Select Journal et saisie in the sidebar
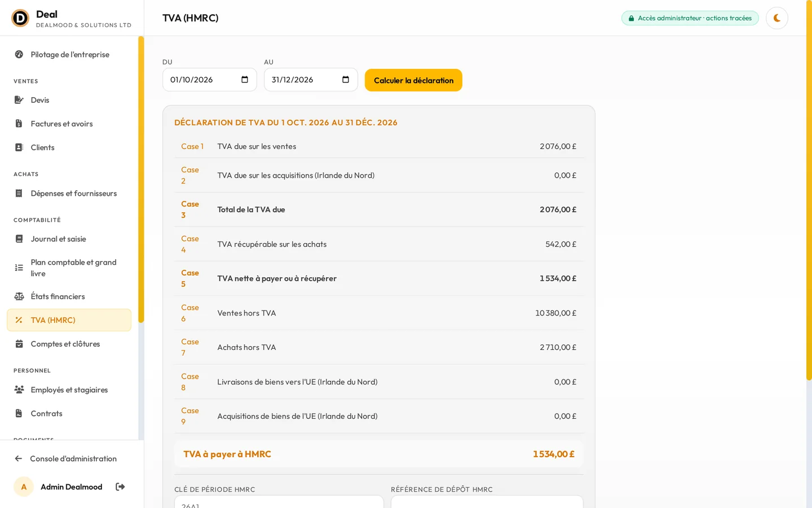This screenshot has height=508, width=812. pos(69,239)
